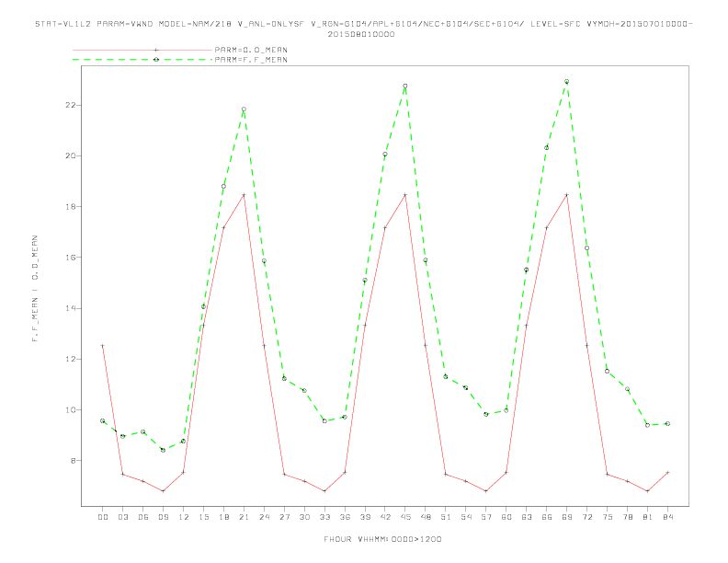Click green F.F_MEAN circle marker at hour 84
728x563 pixels.
667,424
